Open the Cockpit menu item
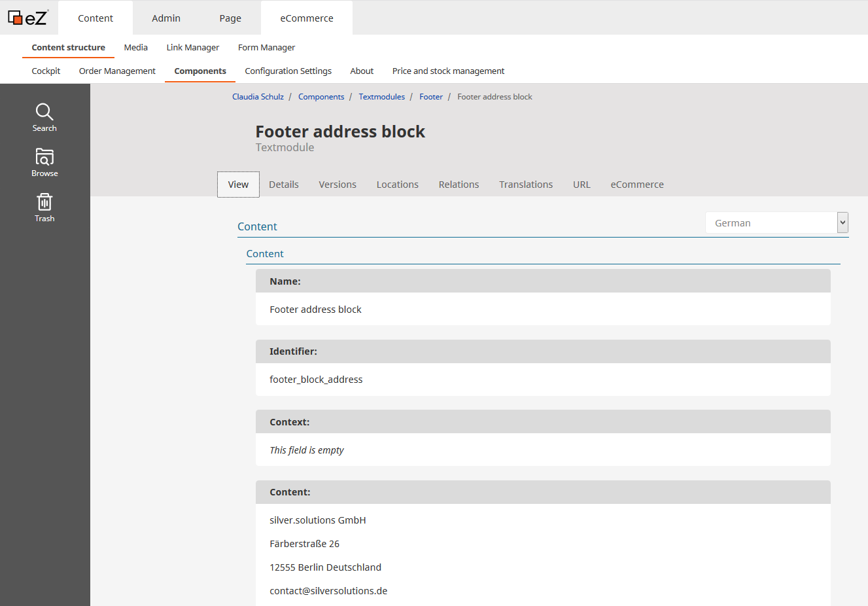This screenshot has height=606, width=868. pos(46,71)
